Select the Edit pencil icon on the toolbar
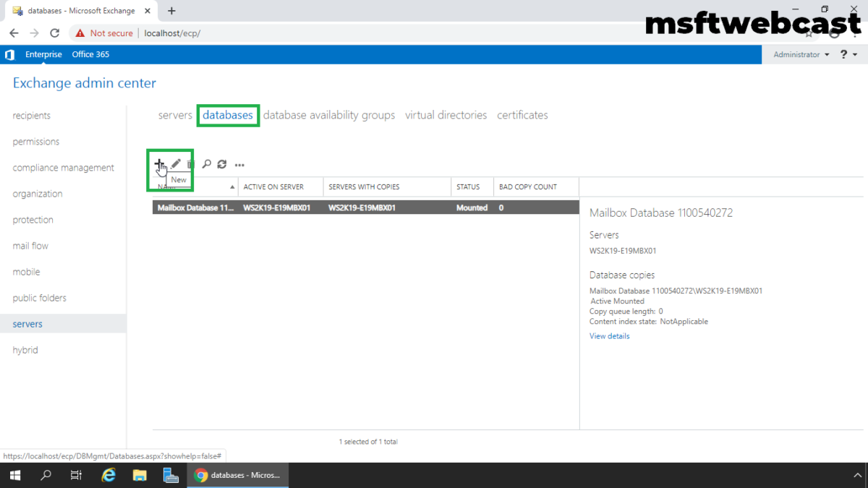This screenshot has width=868, height=488. pos(176,163)
